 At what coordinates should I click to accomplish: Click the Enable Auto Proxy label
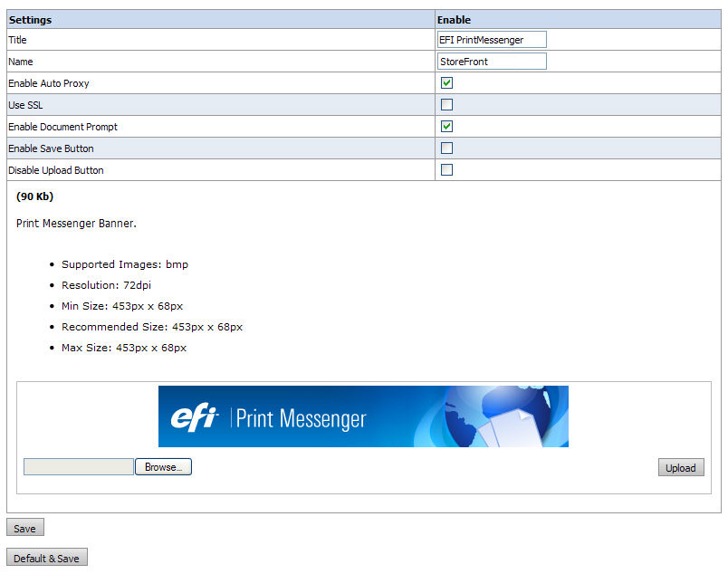point(49,83)
